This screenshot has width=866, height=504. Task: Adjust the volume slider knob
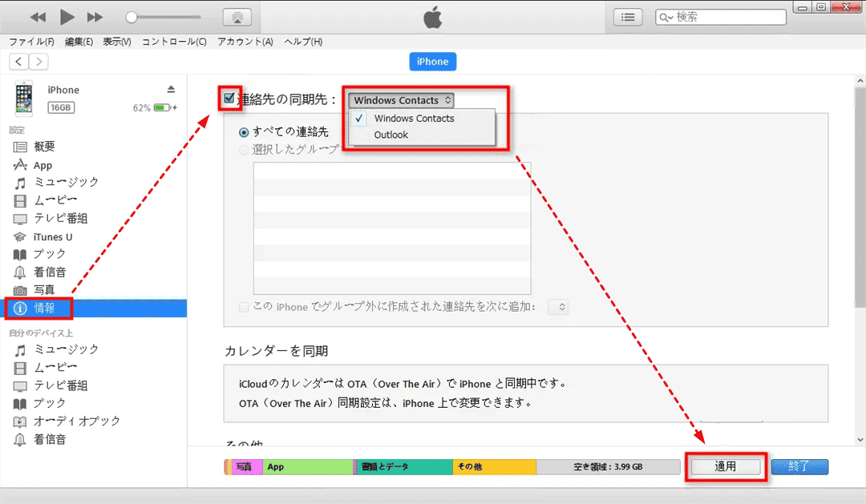pos(131,17)
